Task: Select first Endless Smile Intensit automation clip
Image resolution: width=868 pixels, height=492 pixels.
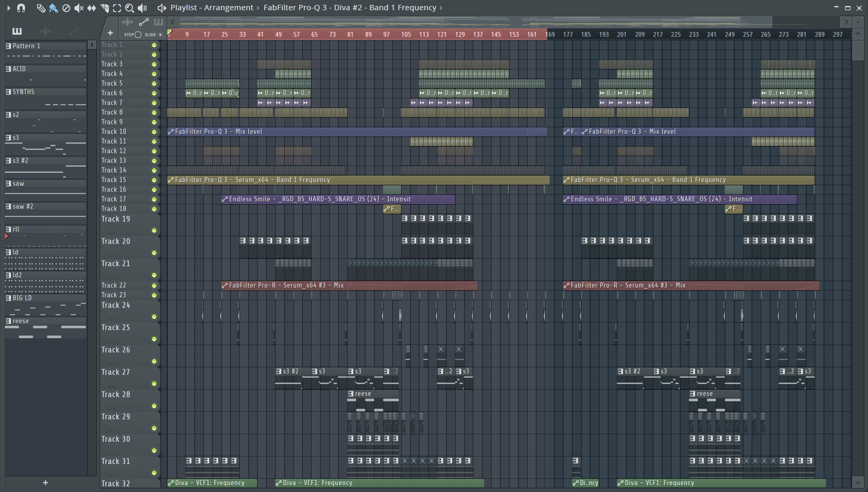Action: point(338,199)
